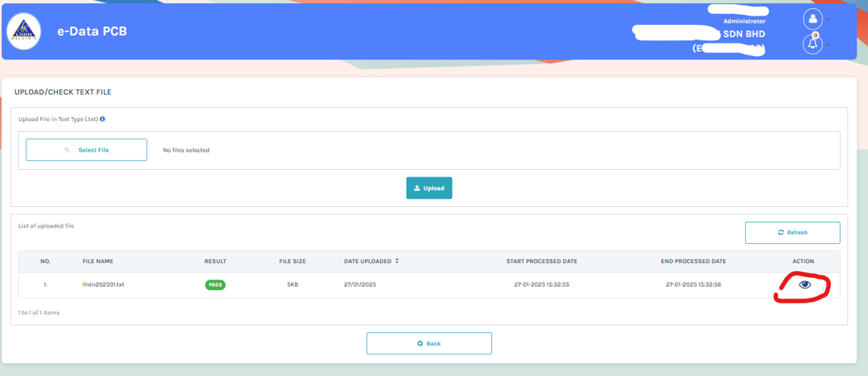Screen dimensions: 868x376
Task: Click the LHDN Malaysia logo
Action: (23, 31)
